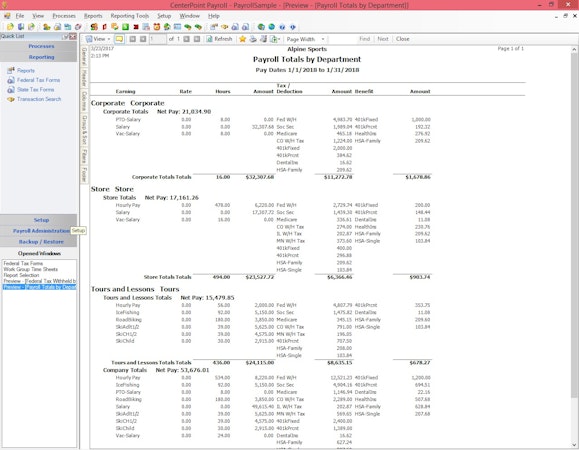
Task: Select Preview - Federal Tax Withheld in Opened Windows
Action: point(40,281)
